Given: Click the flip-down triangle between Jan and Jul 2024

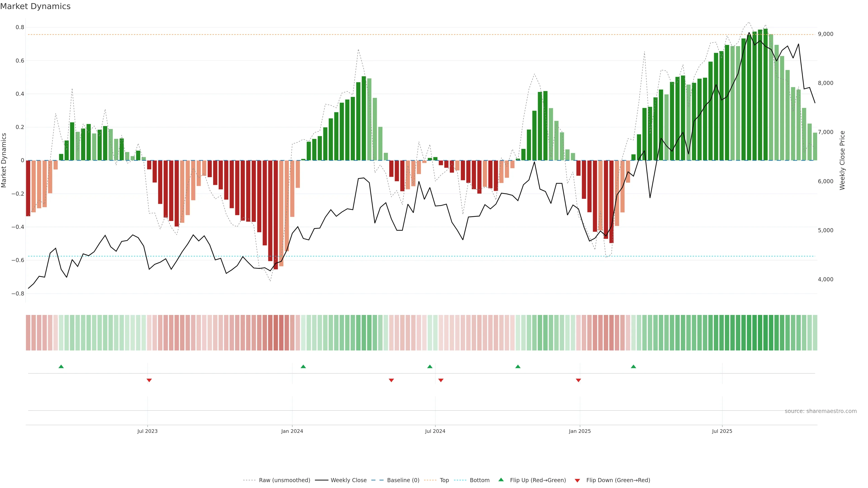Looking at the screenshot, I should [391, 380].
